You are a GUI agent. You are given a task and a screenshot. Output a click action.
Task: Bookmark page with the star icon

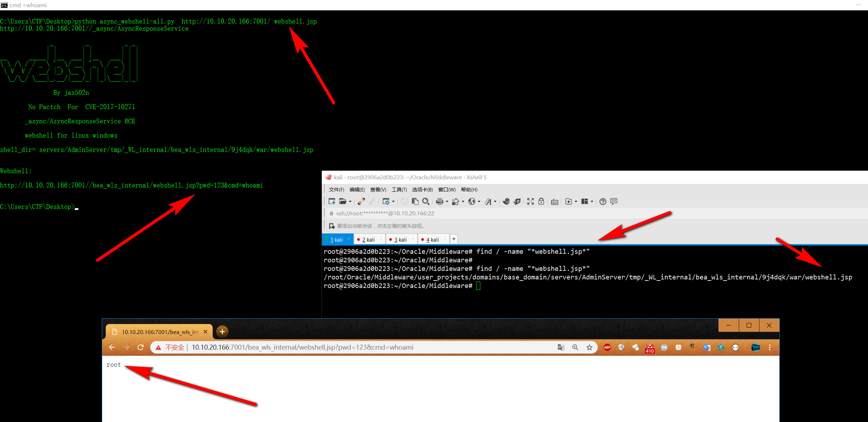click(590, 347)
